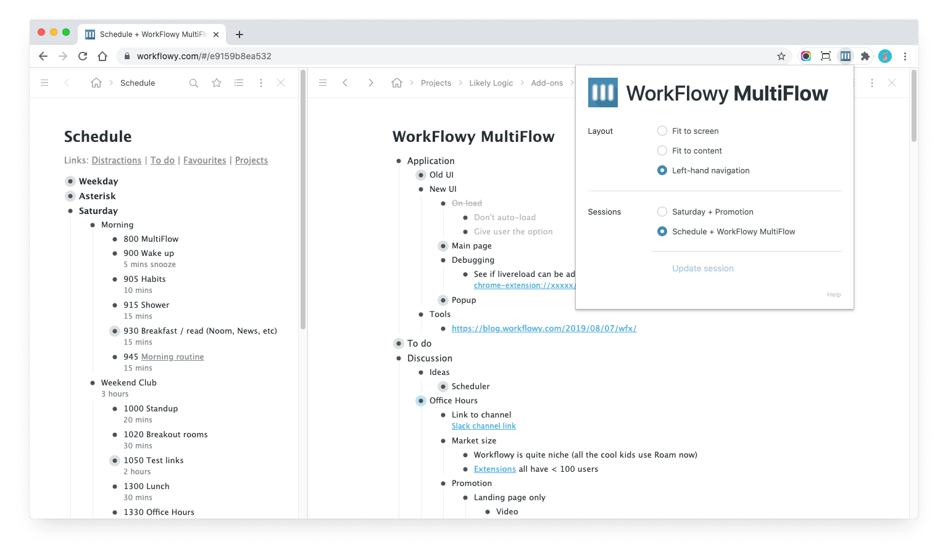This screenshot has height=560, width=948.
Task: Expand the Weekday node
Action: (x=70, y=181)
